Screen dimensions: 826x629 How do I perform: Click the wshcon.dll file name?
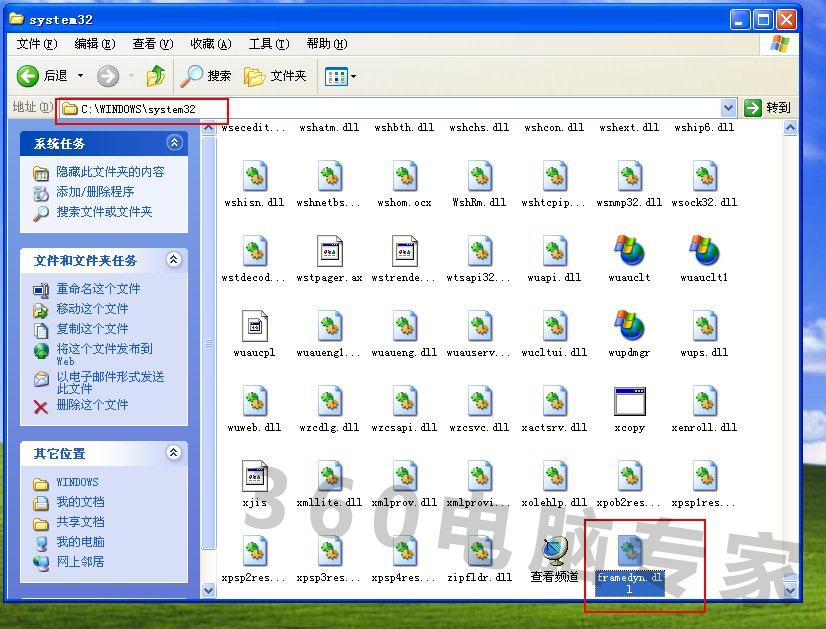(x=554, y=127)
